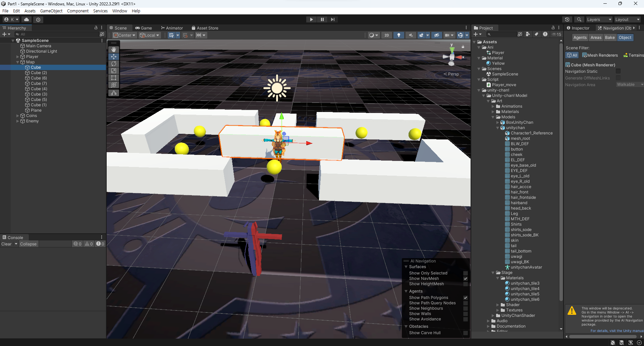Screen dimensions: 644x346
Task: Open the Areas navigation tab
Action: coord(596,38)
